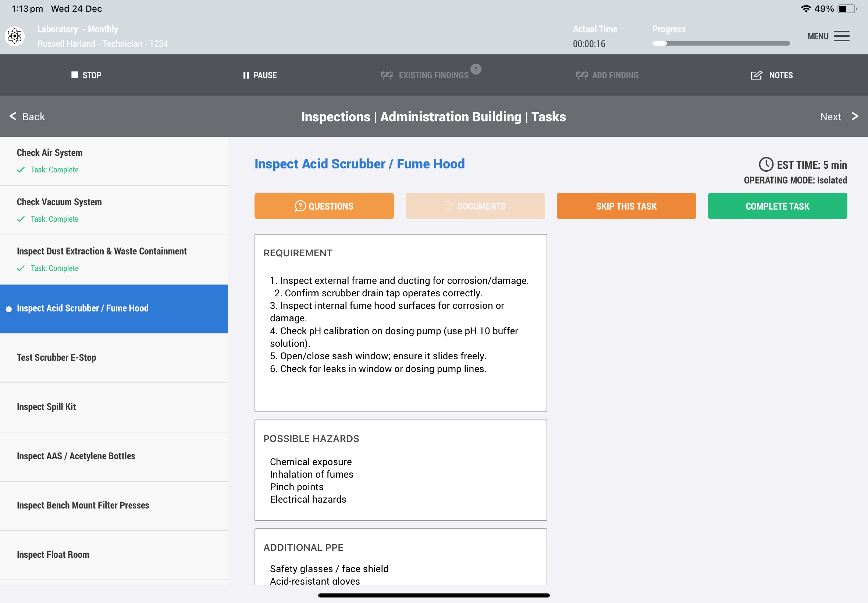Mark task with Complete Task button
Image resolution: width=868 pixels, height=603 pixels.
coord(777,206)
